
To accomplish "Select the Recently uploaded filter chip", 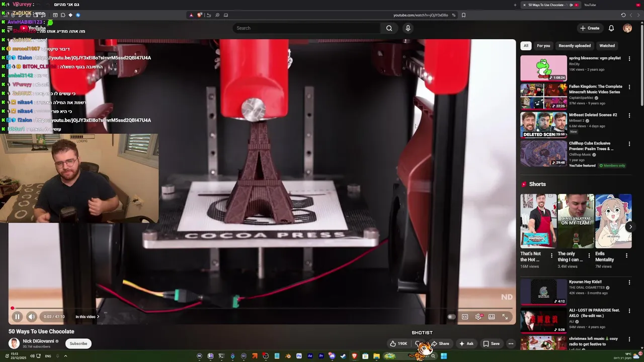I will click(x=575, y=46).
